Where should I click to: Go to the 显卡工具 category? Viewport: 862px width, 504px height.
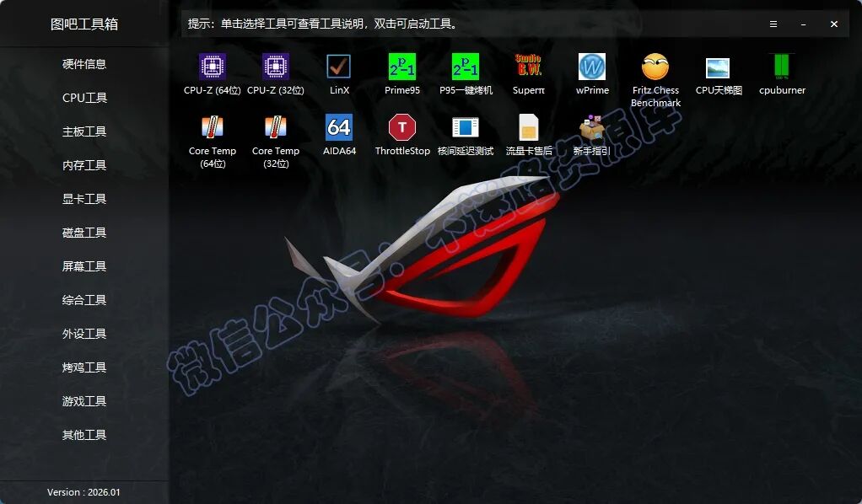84,199
